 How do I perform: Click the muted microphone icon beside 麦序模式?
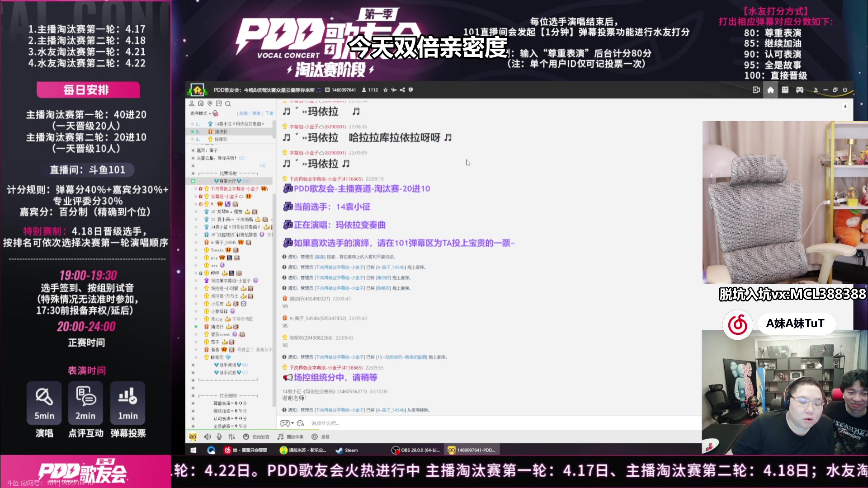tap(215, 113)
